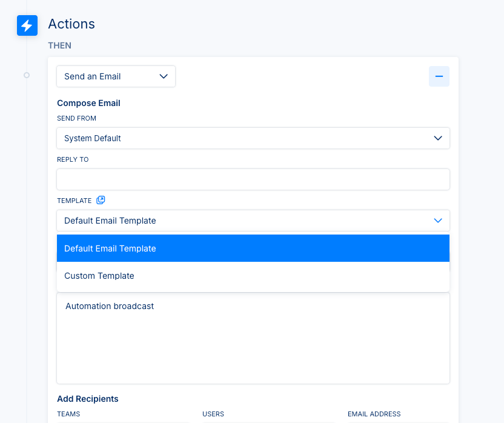Click the Teams recipients column label
This screenshot has width=504, height=423.
pyautogui.click(x=68, y=414)
